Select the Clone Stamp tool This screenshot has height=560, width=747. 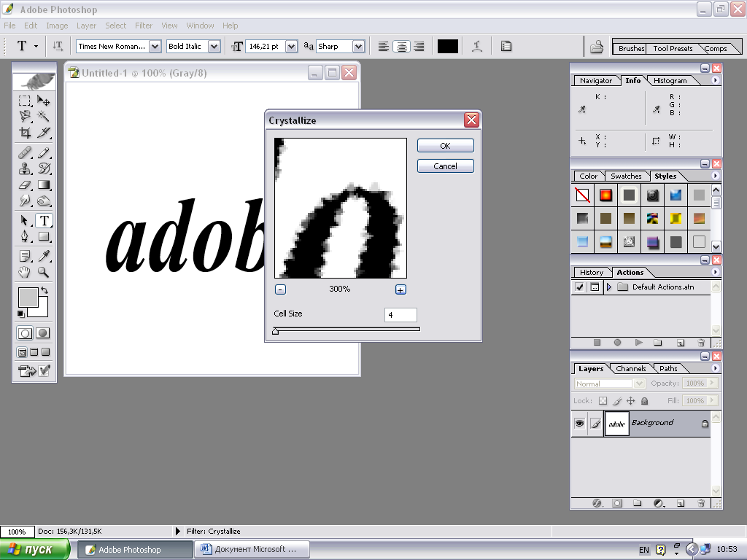(25, 168)
